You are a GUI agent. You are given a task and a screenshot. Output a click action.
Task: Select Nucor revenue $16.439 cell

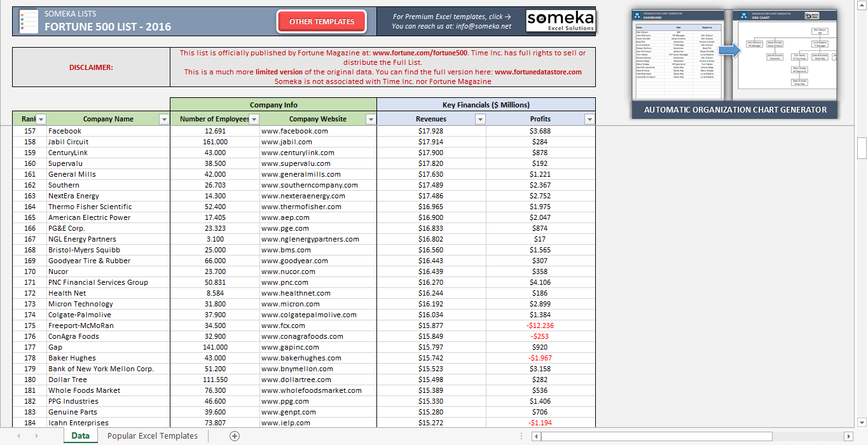(431, 271)
